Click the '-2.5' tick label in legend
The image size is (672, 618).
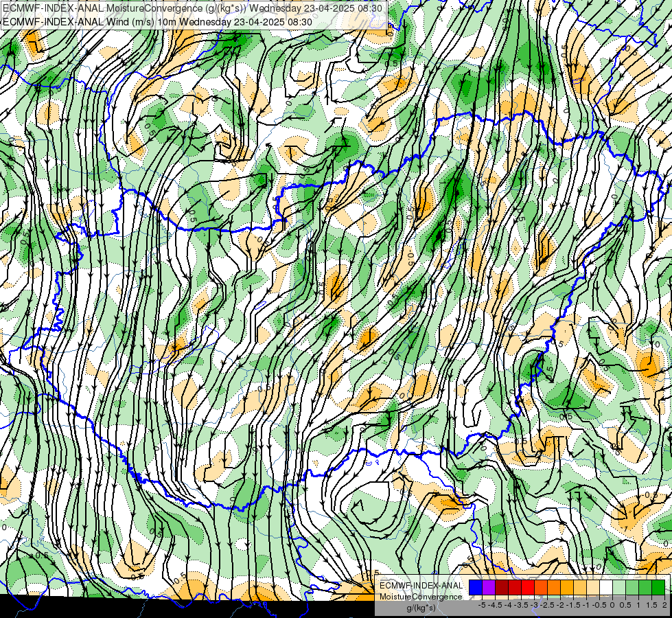[x=547, y=605]
